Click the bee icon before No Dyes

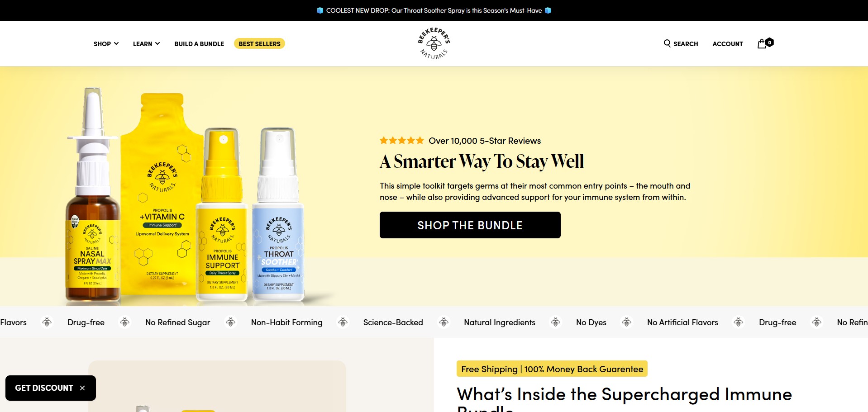point(556,322)
